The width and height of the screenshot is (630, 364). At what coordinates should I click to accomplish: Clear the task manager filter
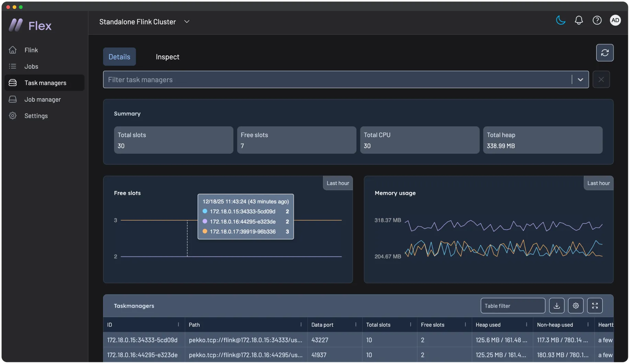(x=601, y=79)
